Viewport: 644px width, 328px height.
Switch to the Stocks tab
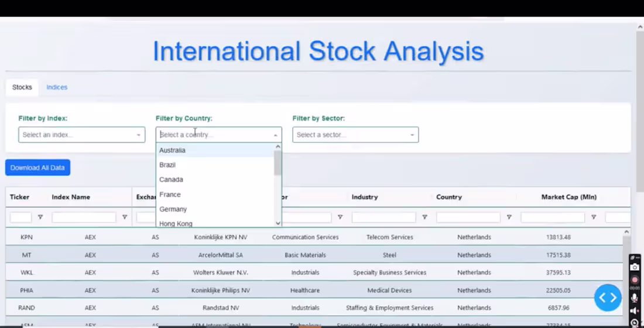(x=22, y=87)
